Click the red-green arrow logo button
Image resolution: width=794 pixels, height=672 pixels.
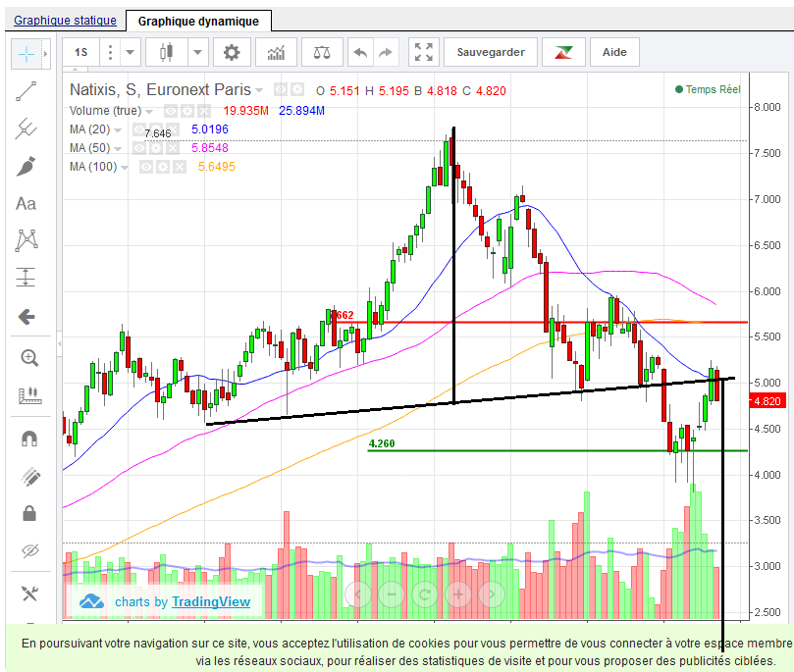pyautogui.click(x=563, y=52)
